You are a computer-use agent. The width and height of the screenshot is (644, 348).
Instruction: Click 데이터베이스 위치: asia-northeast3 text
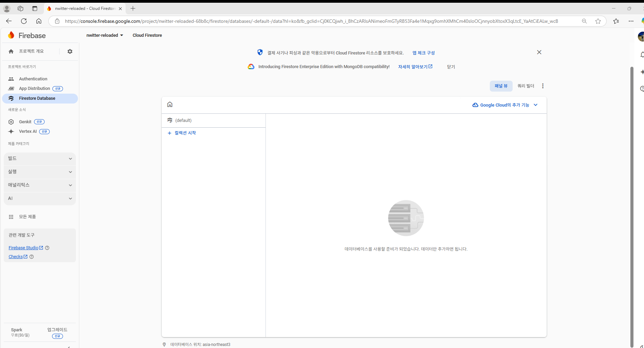click(x=200, y=345)
